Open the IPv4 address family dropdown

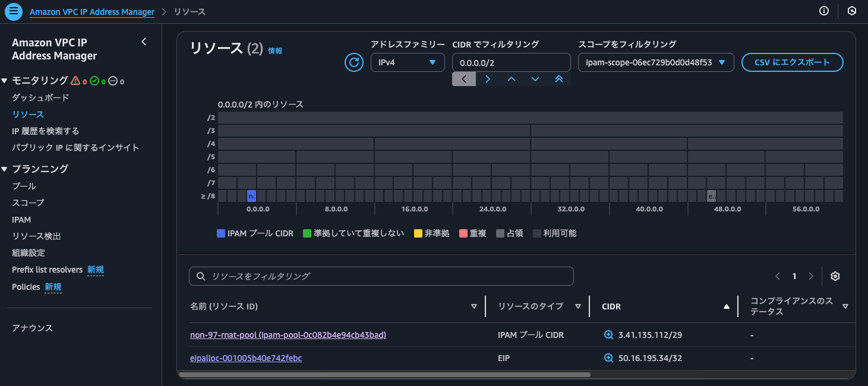tap(408, 62)
